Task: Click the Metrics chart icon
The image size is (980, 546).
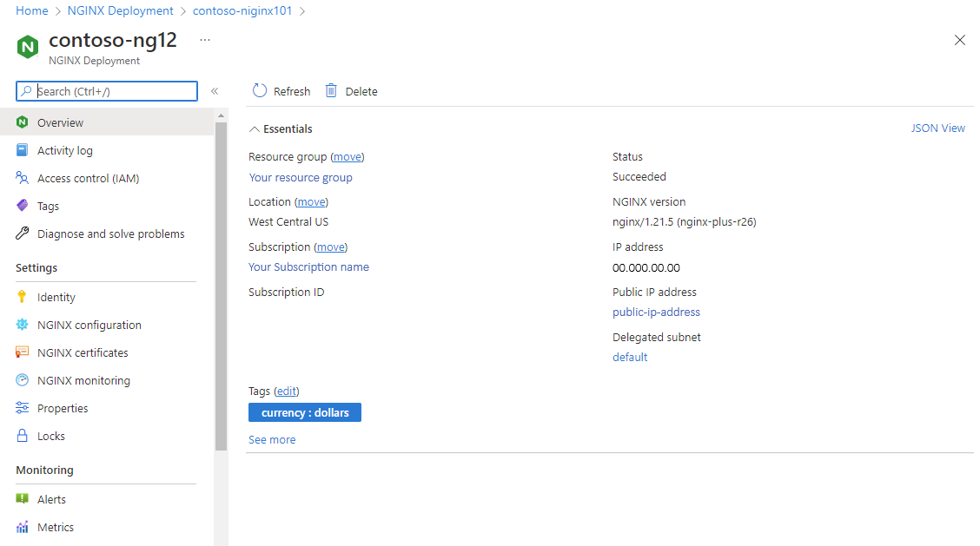Action: click(23, 527)
